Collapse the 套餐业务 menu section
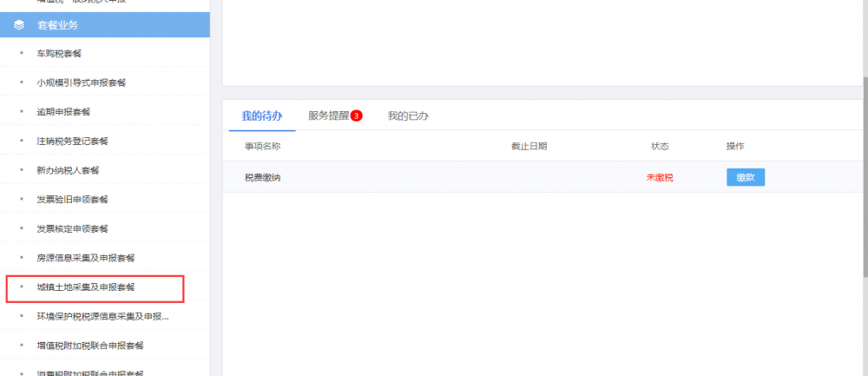This screenshot has width=868, height=376. [x=57, y=24]
